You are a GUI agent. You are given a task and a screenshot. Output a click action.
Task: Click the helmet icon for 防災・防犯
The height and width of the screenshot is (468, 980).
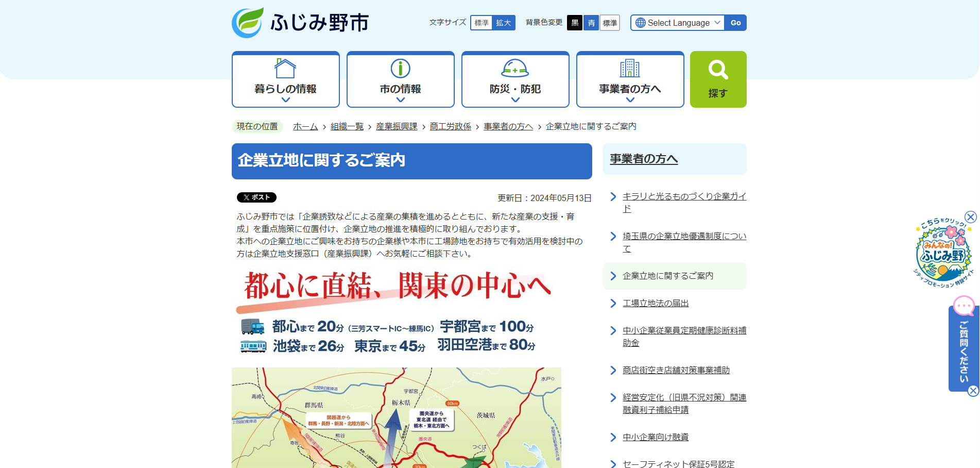tap(515, 68)
